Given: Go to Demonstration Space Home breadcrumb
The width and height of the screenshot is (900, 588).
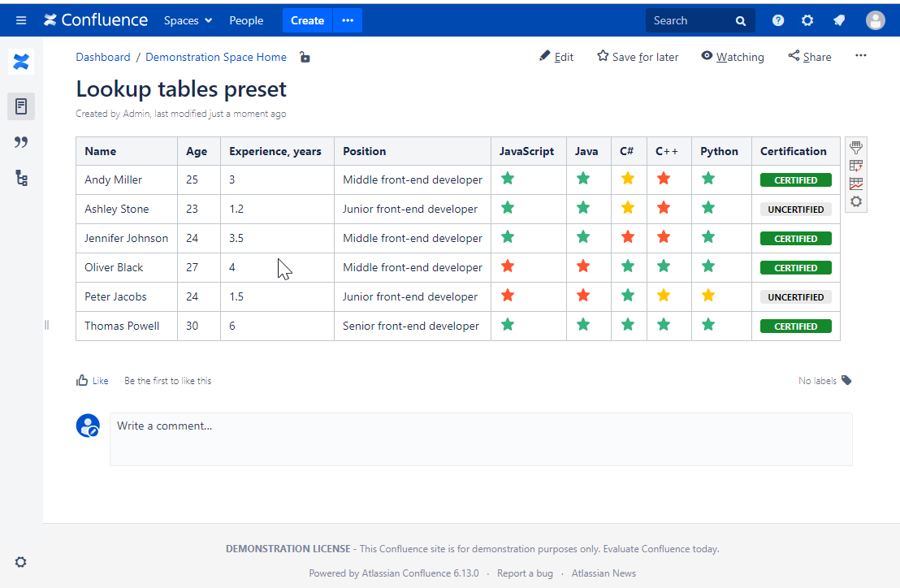Looking at the screenshot, I should (x=216, y=57).
